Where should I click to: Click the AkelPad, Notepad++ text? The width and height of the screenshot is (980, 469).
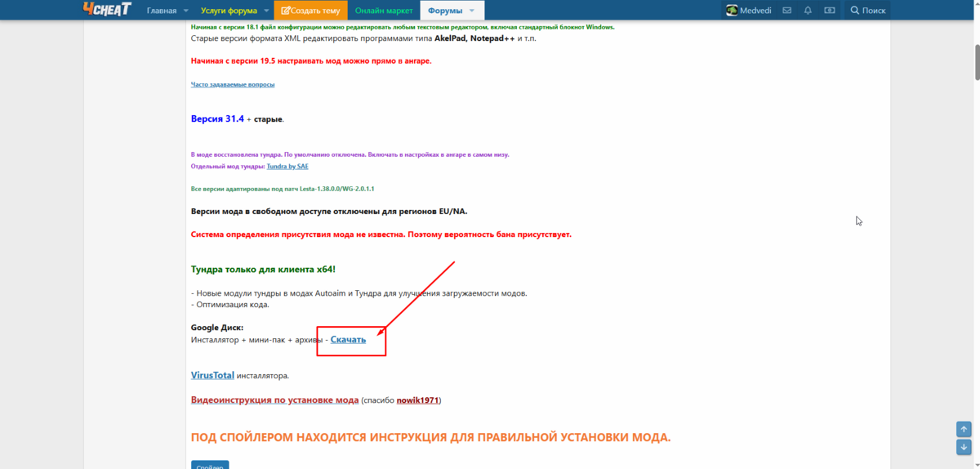[474, 38]
